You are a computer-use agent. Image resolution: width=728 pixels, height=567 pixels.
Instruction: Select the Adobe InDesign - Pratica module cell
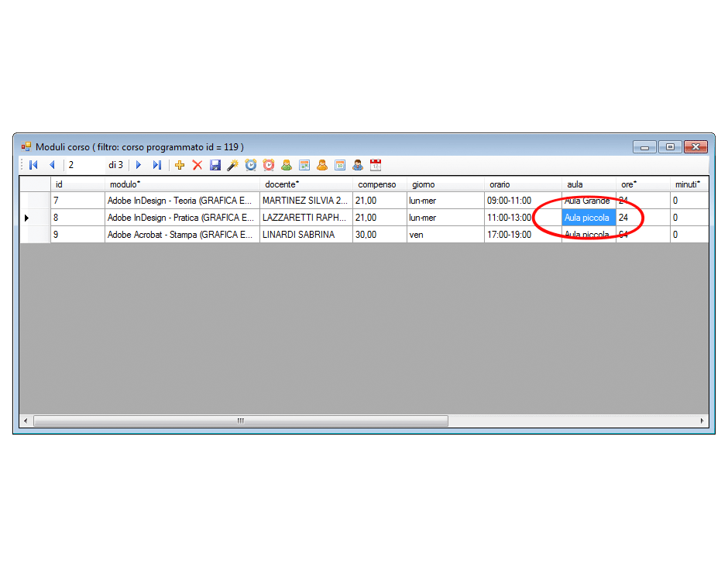[x=182, y=218]
